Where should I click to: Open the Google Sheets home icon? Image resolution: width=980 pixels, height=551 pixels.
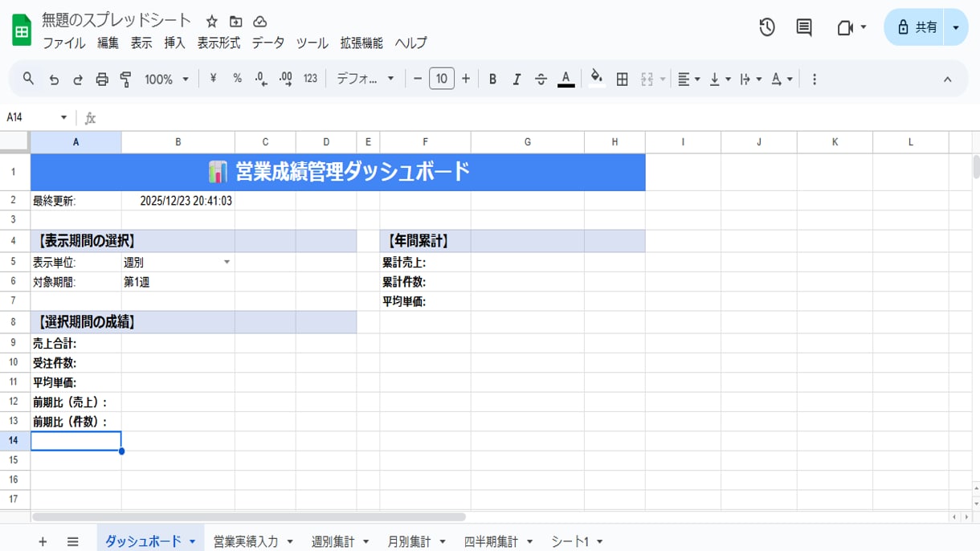point(22,31)
